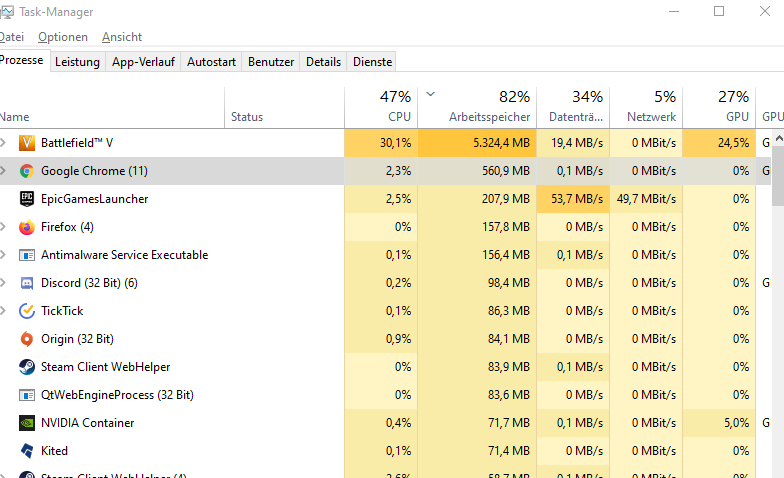Open the Dienste tab
Image resolution: width=784 pixels, height=478 pixels.
pos(372,62)
